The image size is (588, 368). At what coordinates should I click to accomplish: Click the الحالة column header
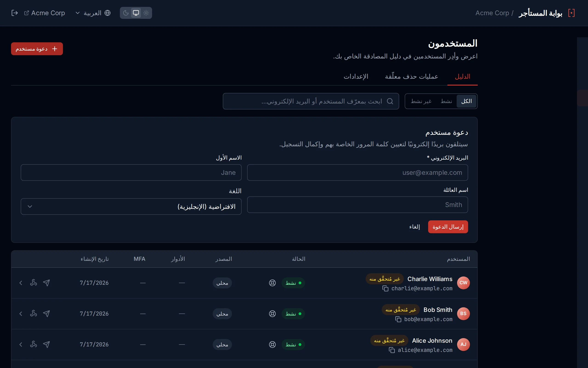click(x=299, y=259)
